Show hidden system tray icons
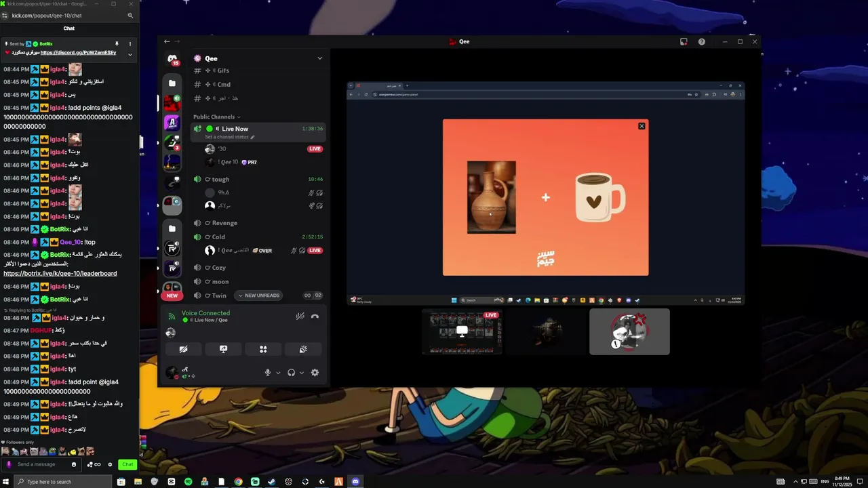 [795, 482]
